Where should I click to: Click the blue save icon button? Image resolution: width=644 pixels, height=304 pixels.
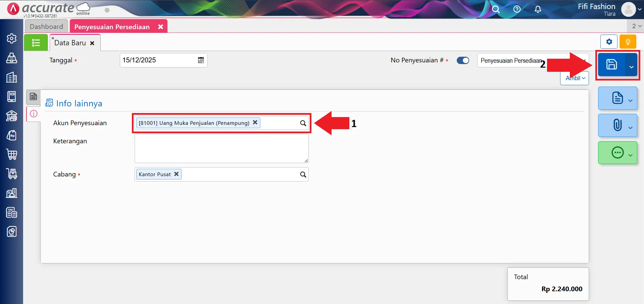[611, 64]
